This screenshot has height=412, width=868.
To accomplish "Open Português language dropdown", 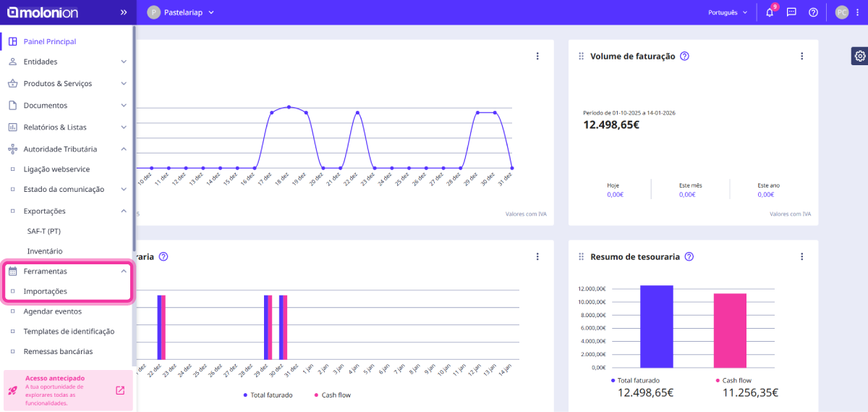I will [728, 12].
